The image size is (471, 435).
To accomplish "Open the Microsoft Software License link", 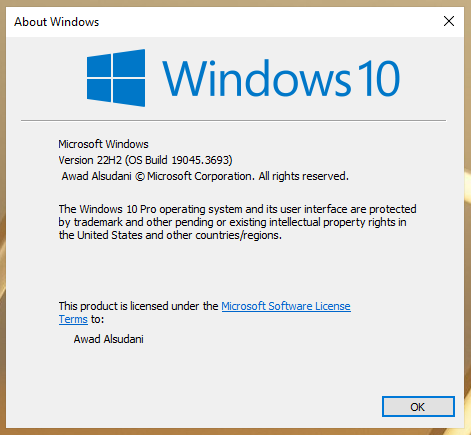I will (x=286, y=306).
